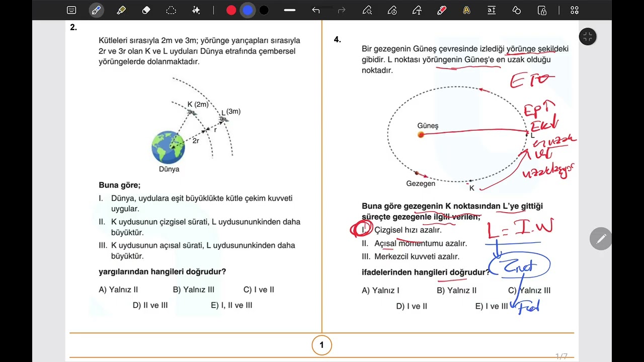
Task: Click statement 'Çizgisel hızı azalır.'
Action: coord(408,230)
